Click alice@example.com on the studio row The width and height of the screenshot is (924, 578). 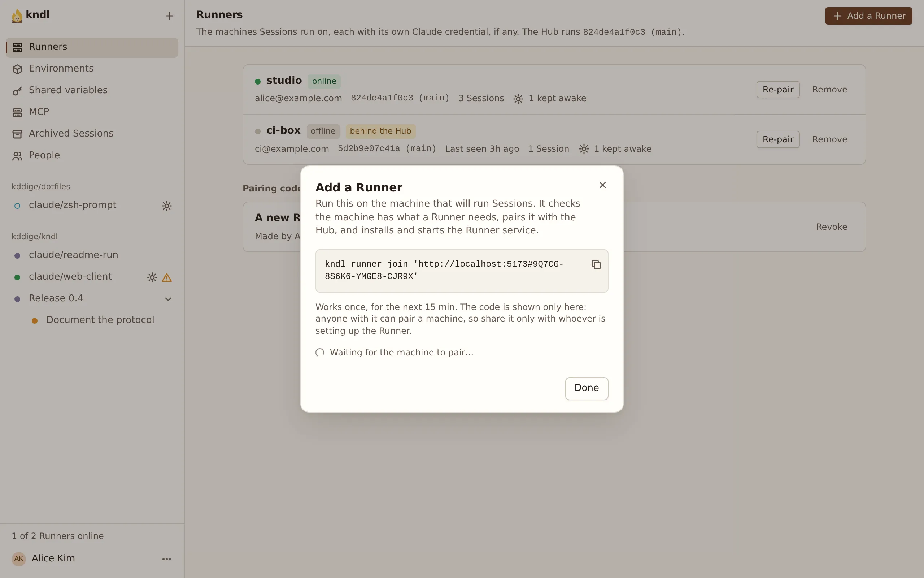click(x=298, y=98)
